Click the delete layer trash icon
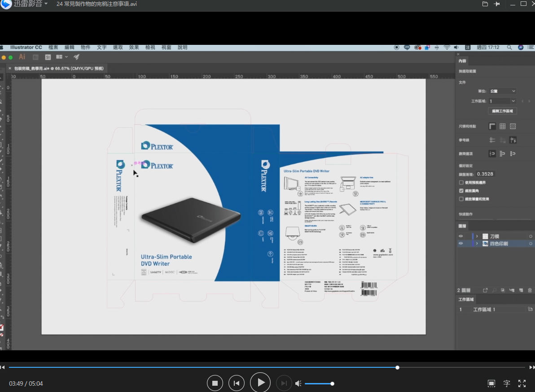 pyautogui.click(x=530, y=291)
